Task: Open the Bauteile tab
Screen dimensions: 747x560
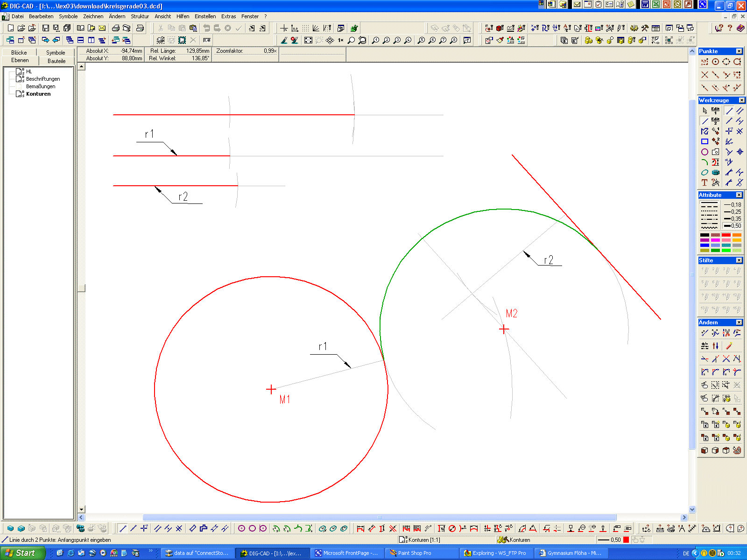Action: [56, 61]
